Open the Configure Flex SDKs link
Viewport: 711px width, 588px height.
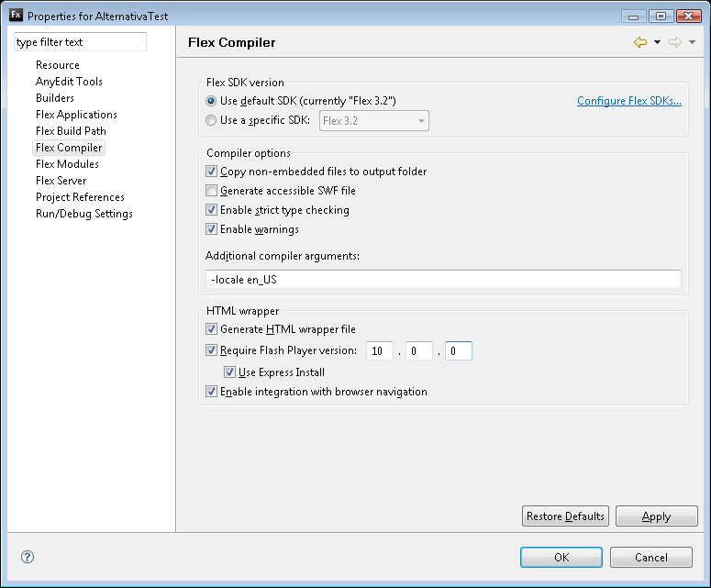tap(628, 101)
